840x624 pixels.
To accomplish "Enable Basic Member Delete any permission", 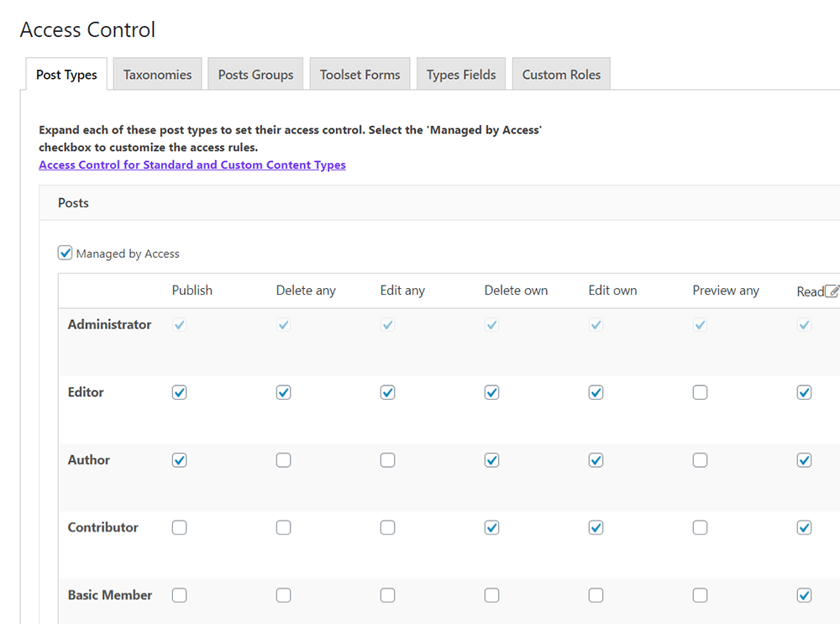I will point(283,595).
